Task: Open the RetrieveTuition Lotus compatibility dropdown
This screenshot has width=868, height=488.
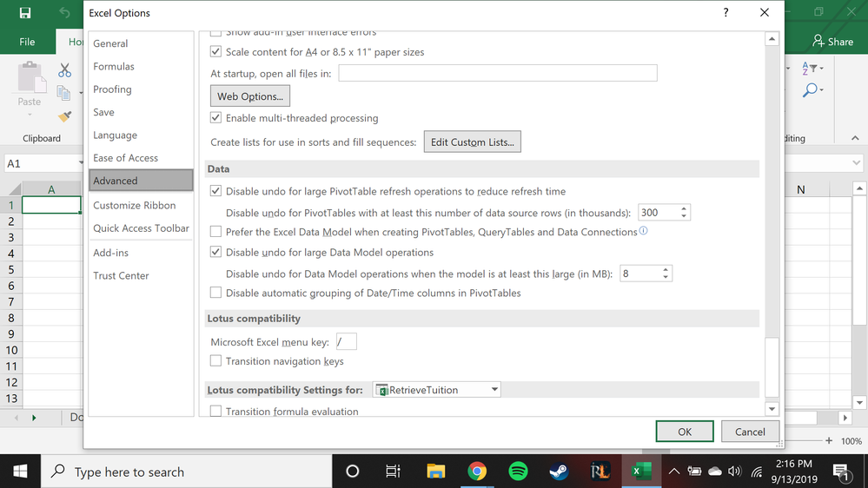Action: click(x=437, y=390)
